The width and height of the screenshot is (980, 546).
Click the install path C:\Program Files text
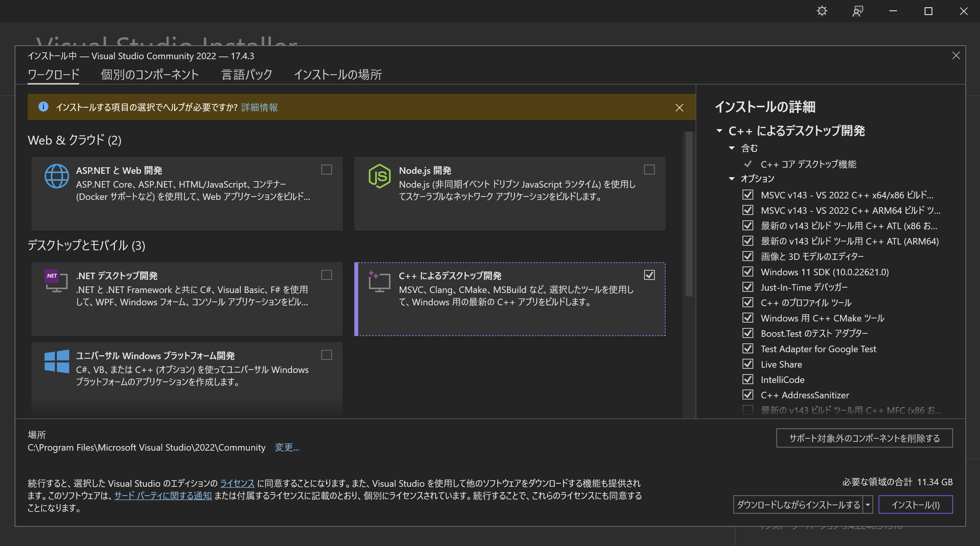point(146,448)
